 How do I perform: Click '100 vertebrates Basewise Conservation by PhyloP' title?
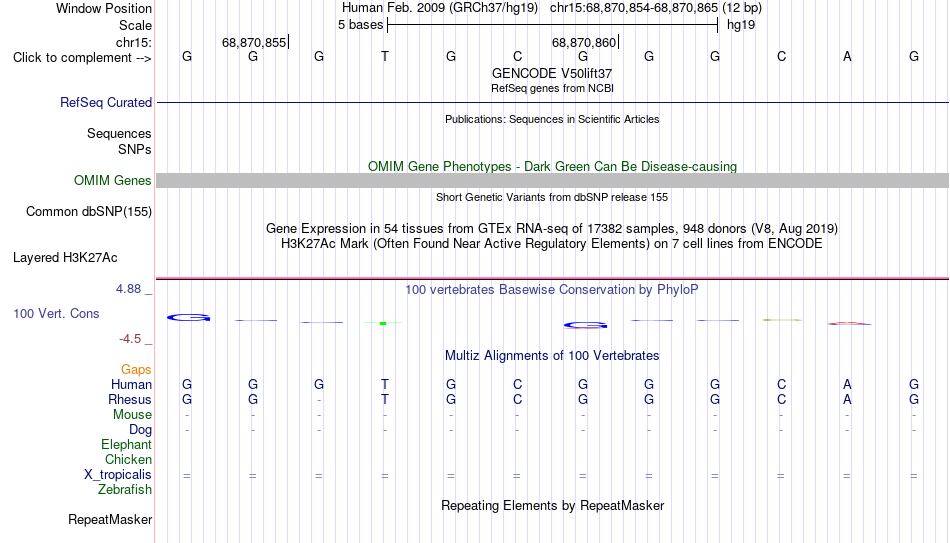[x=552, y=290]
